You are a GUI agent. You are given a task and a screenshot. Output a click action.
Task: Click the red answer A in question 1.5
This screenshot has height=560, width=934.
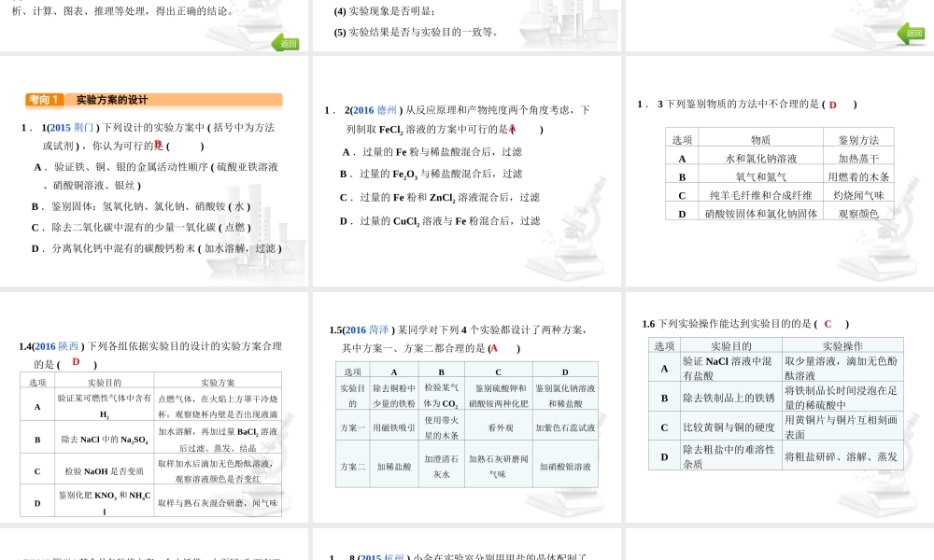coord(494,348)
